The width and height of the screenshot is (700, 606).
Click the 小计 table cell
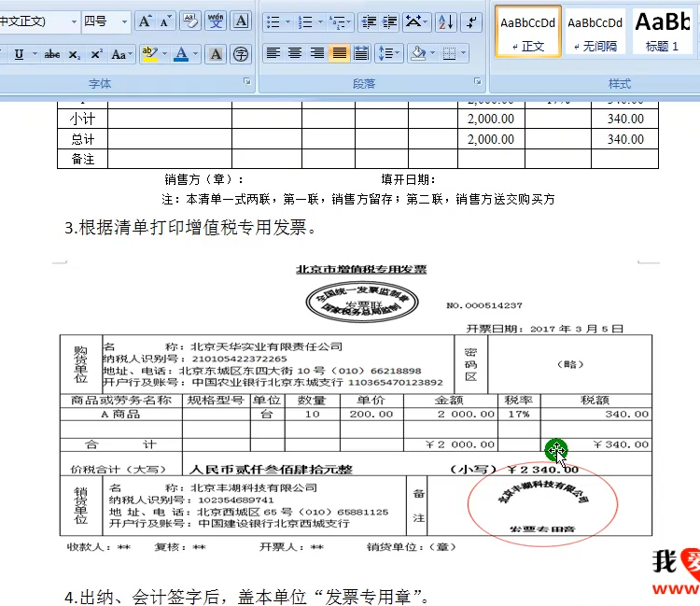point(82,119)
